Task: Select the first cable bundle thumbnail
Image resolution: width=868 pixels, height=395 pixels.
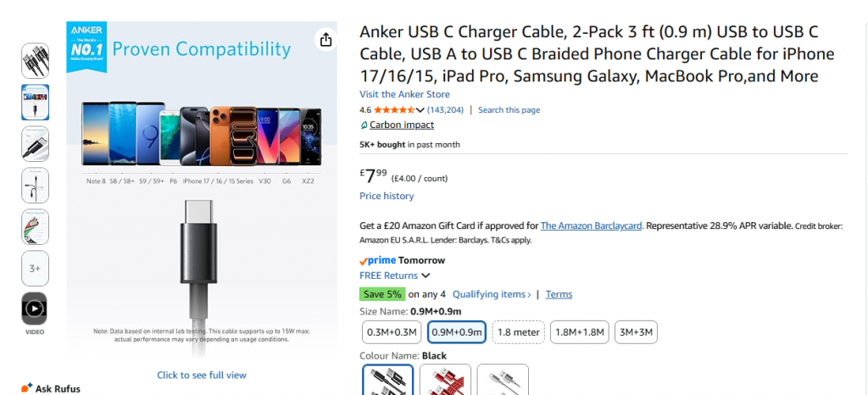Action: pyautogui.click(x=35, y=60)
